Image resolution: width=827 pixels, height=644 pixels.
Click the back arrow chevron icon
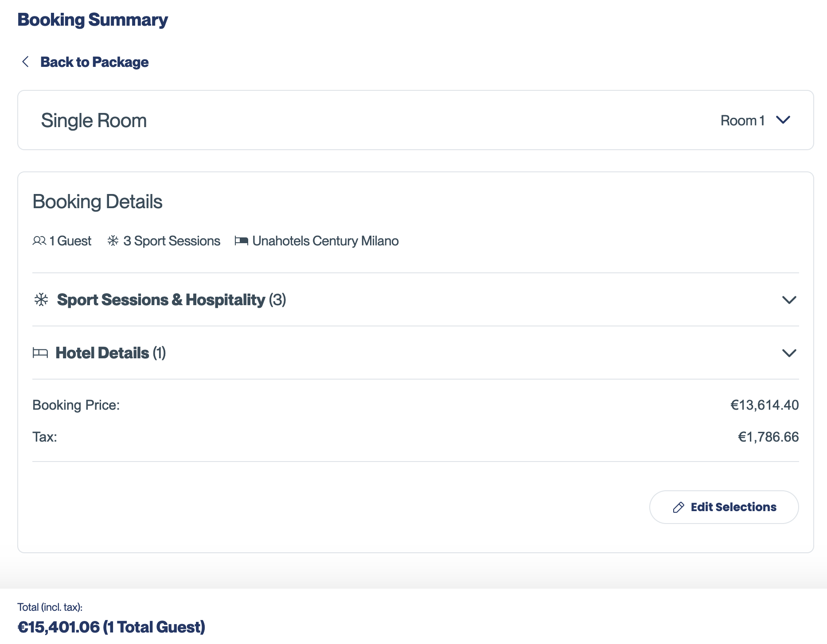26,62
